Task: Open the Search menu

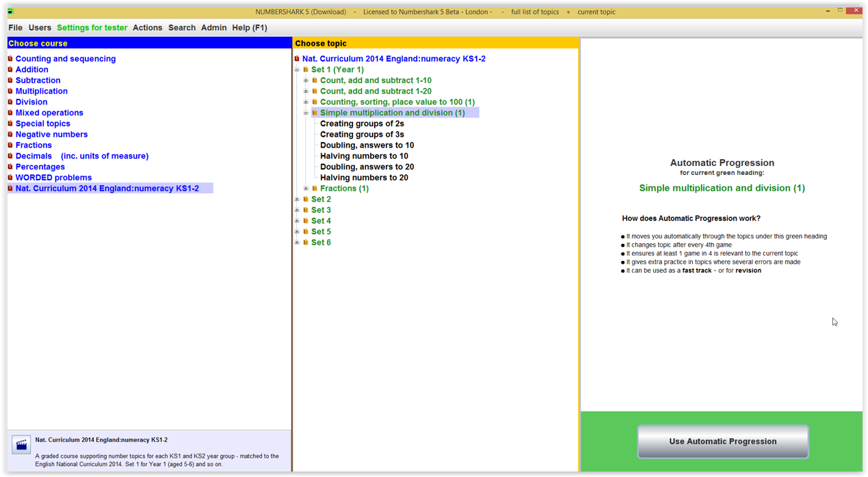Action: click(x=182, y=28)
